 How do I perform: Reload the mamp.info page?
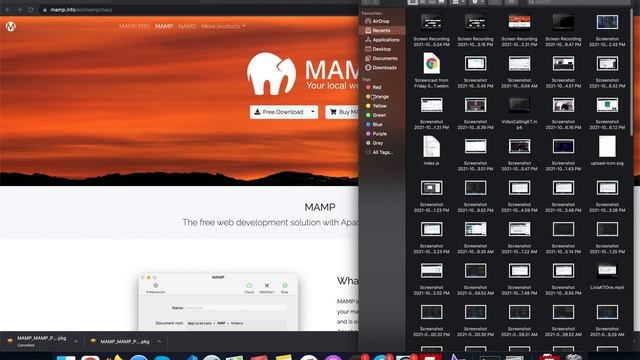pyautogui.click(x=31, y=9)
